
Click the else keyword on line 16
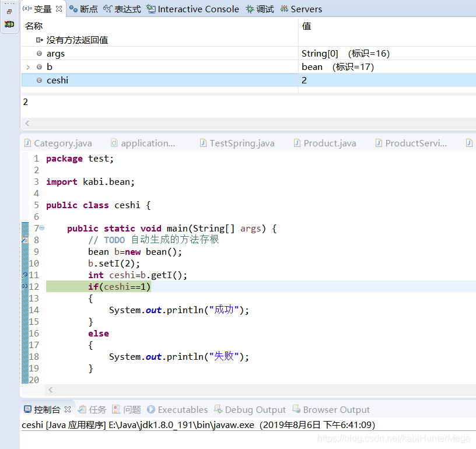pyautogui.click(x=99, y=334)
